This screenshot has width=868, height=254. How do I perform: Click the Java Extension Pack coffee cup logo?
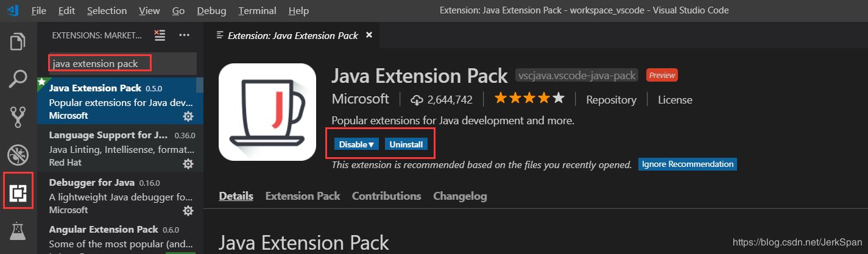click(267, 112)
